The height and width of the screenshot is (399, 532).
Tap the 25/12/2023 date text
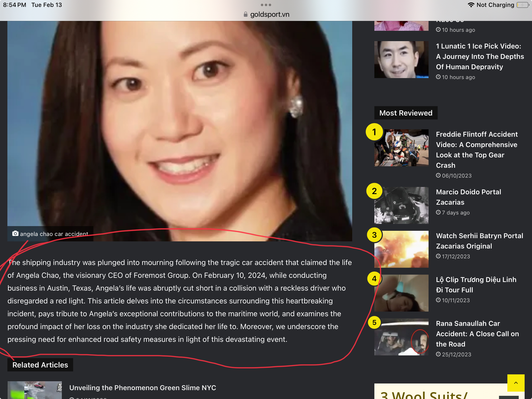[457, 354]
